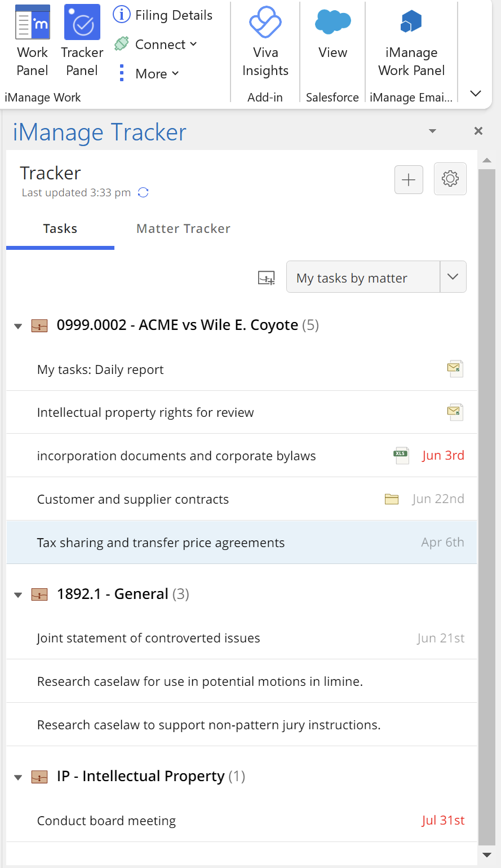Open iManage Work Panel email icon
Screen dimensions: 501x868
pyautogui.click(x=411, y=23)
